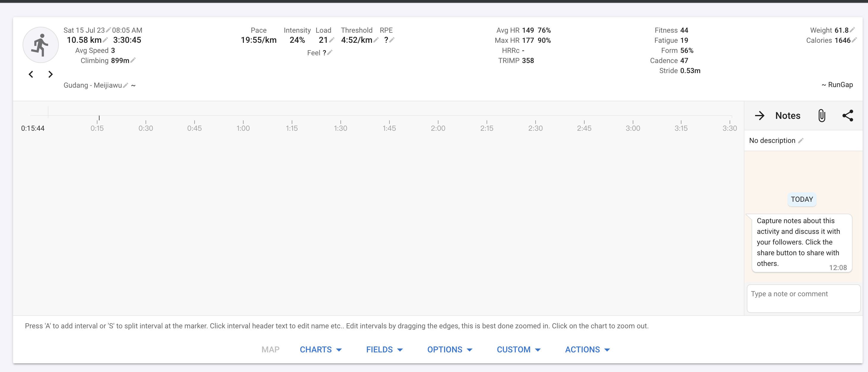868x372 pixels.
Task: Click the 3:15 mark on timeline
Action: pyautogui.click(x=681, y=128)
